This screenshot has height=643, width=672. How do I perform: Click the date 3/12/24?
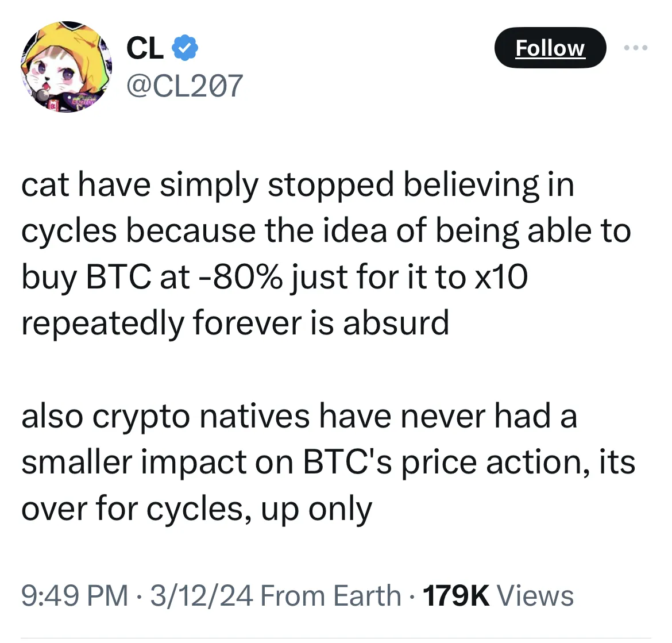201,595
